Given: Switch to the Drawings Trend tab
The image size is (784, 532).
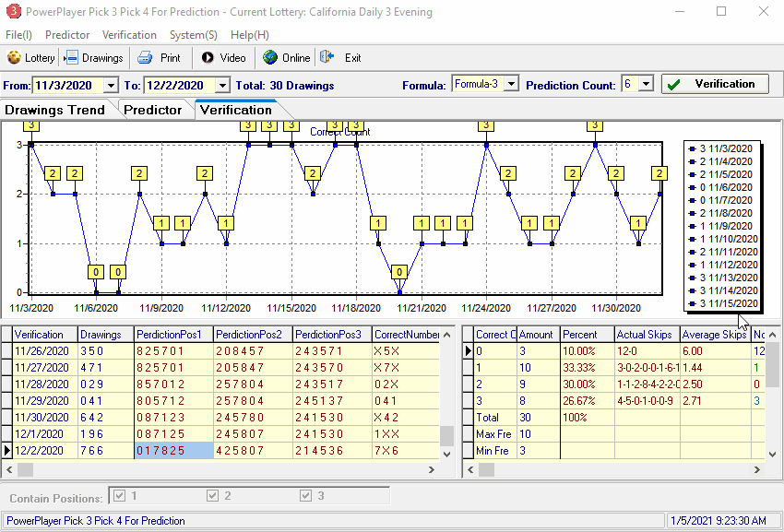Looking at the screenshot, I should coord(55,110).
